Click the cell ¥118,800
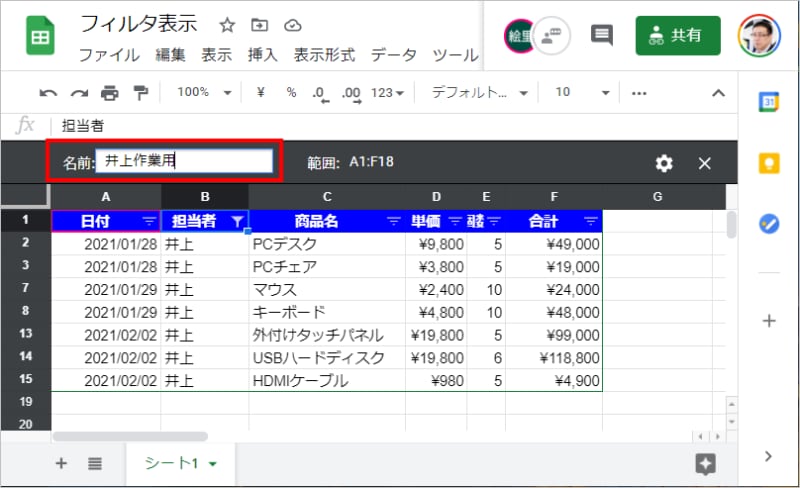 [x=554, y=358]
